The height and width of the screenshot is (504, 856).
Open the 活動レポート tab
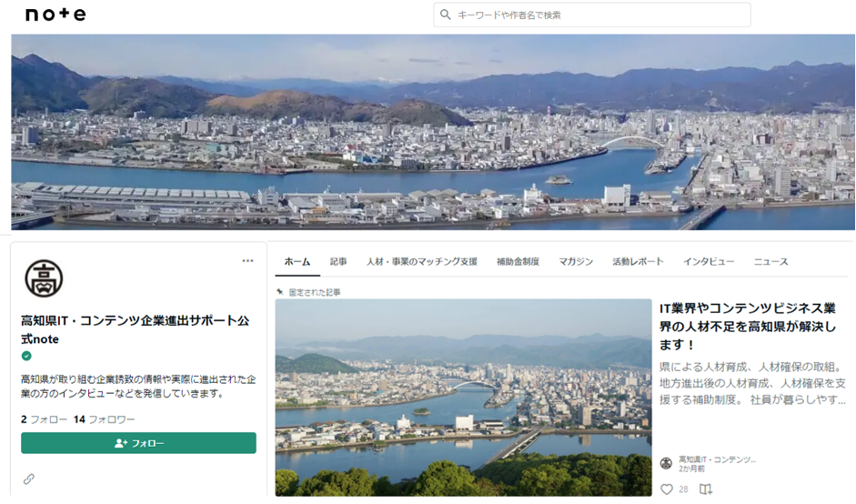coord(638,262)
